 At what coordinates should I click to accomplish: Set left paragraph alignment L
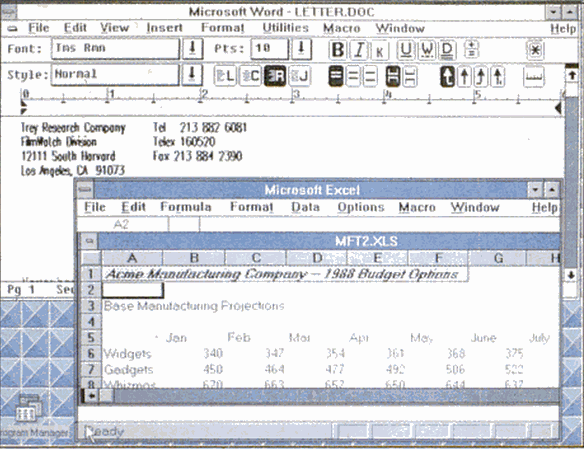click(x=225, y=76)
